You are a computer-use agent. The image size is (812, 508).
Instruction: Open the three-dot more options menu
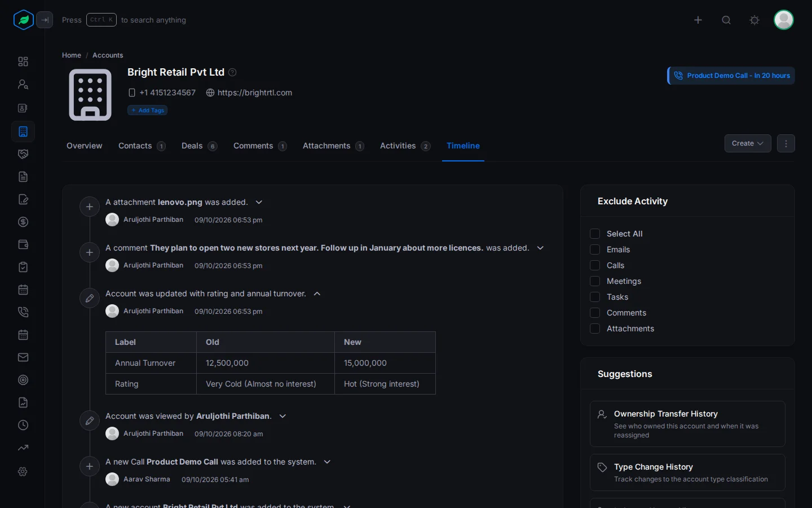tap(786, 143)
